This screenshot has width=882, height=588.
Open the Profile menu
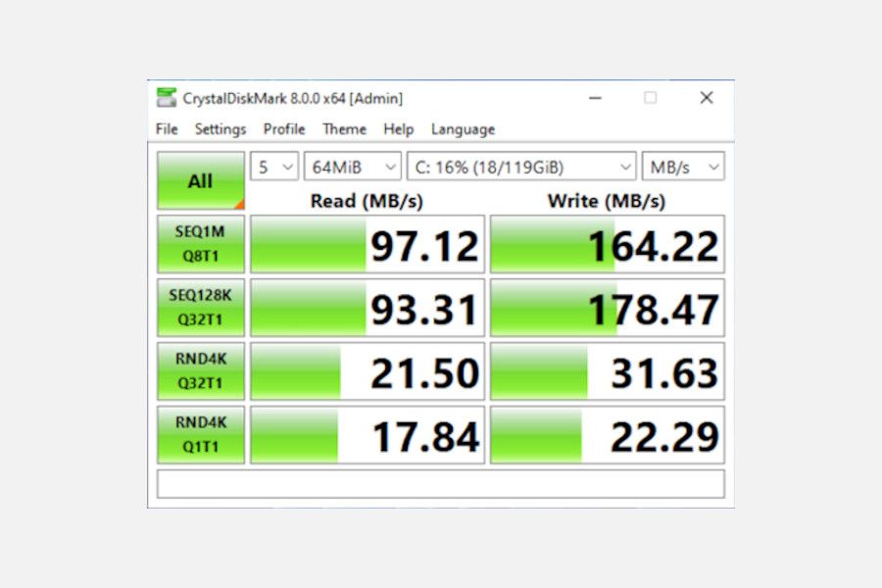283,128
